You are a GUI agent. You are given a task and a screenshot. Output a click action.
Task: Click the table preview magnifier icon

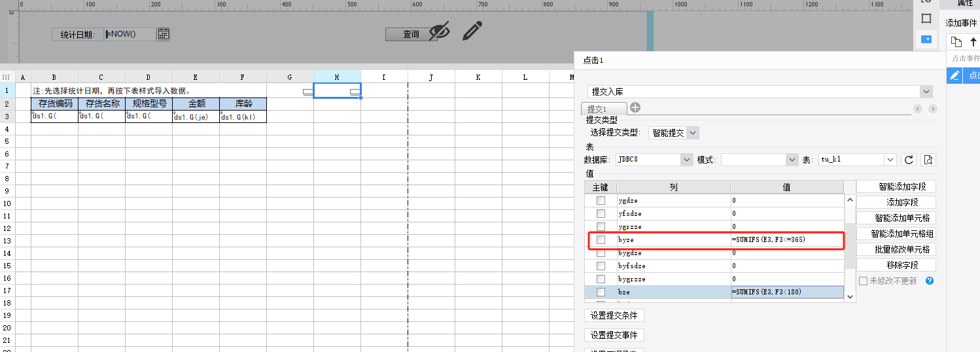(x=928, y=160)
